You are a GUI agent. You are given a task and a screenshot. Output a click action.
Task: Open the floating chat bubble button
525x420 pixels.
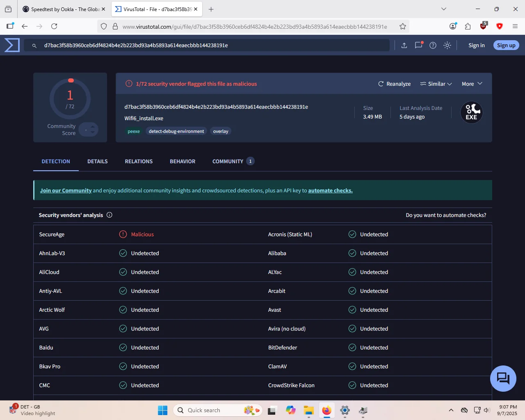pyautogui.click(x=503, y=378)
